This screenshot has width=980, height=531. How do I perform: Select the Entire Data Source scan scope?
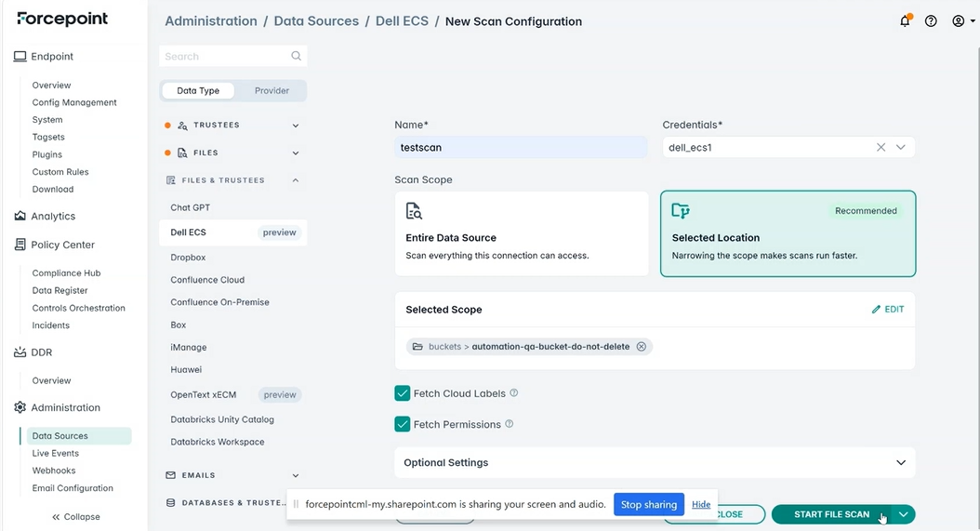[x=522, y=233]
